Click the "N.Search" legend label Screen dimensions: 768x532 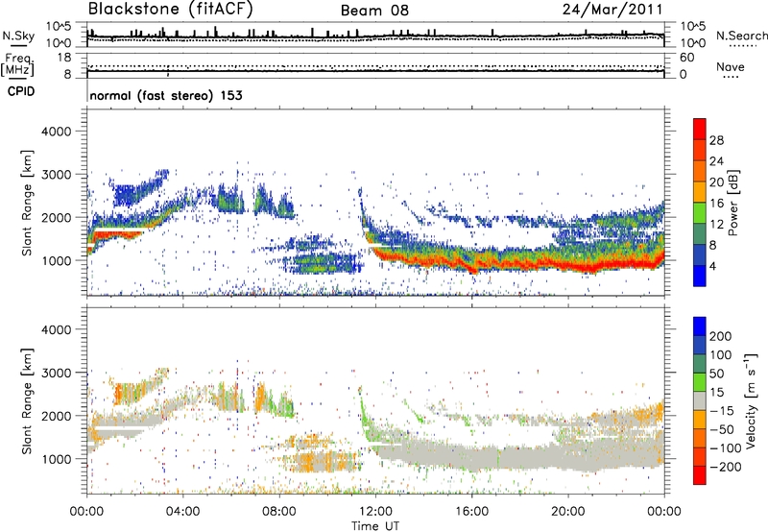[741, 36]
